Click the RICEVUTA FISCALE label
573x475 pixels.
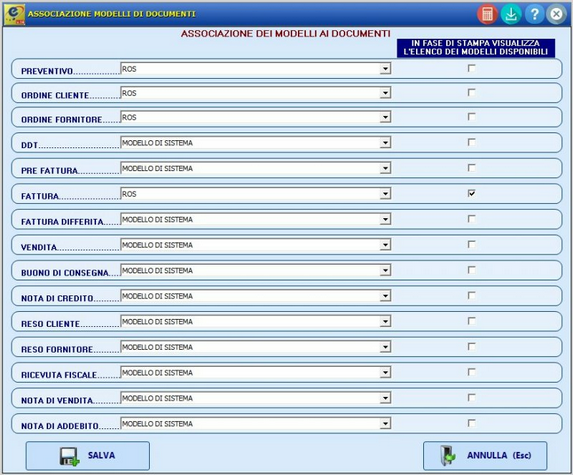click(x=59, y=375)
